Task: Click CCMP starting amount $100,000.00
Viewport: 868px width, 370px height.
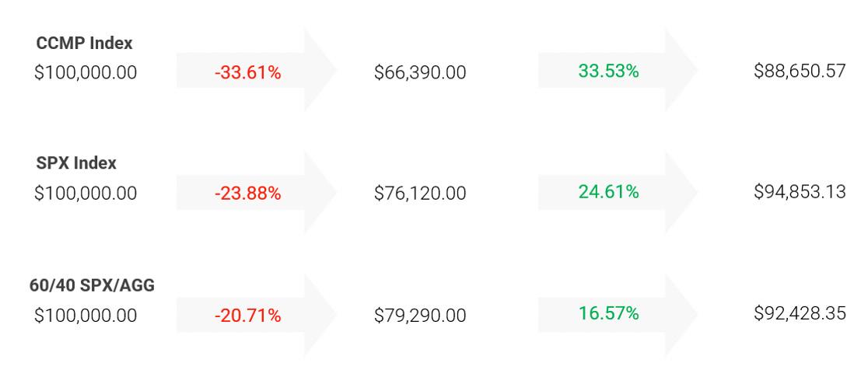Action: click(86, 72)
